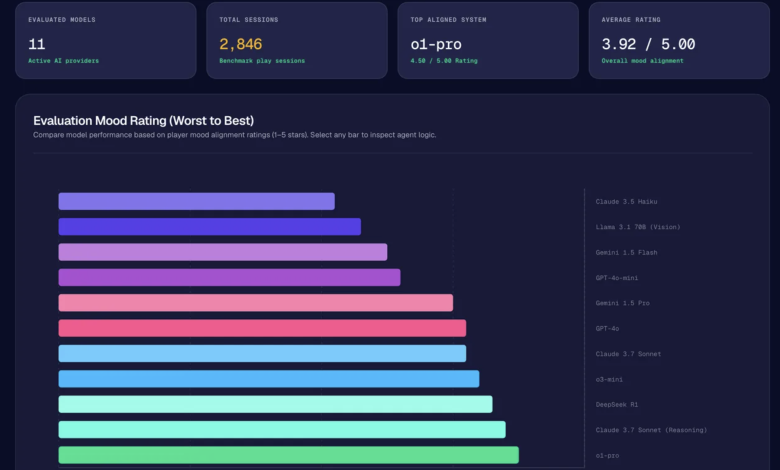Click the 'Gemini 1.5 Flash' label
The width and height of the screenshot is (780, 470).
tap(626, 253)
